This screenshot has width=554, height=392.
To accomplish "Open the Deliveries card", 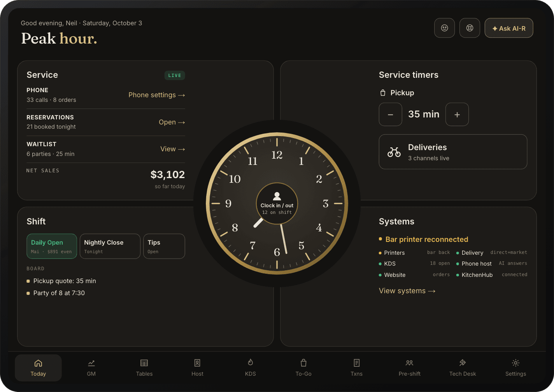I will point(453,152).
